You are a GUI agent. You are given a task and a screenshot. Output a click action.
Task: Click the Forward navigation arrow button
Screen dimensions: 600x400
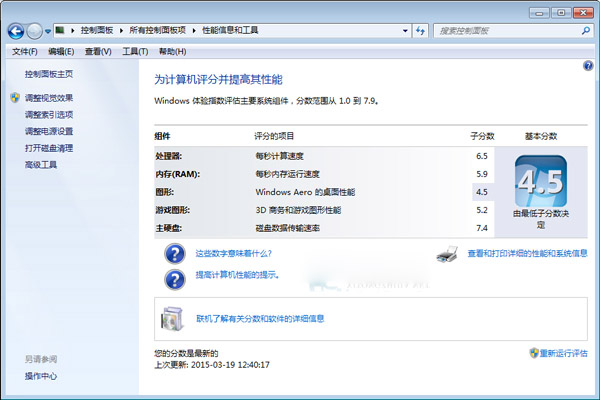pos(34,31)
